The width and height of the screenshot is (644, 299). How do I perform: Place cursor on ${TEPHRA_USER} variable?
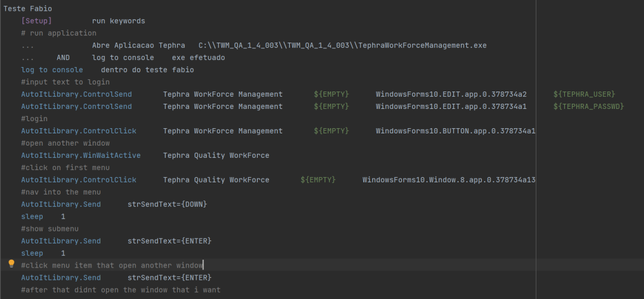pyautogui.click(x=584, y=95)
